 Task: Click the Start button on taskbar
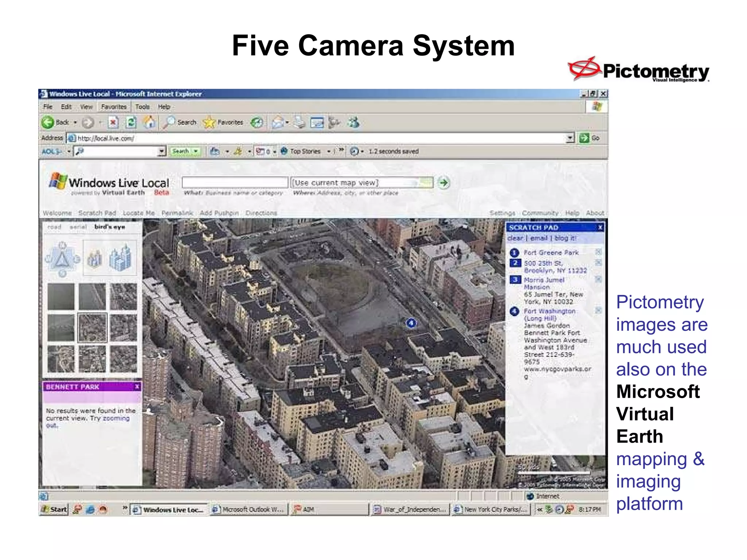pyautogui.click(x=54, y=509)
